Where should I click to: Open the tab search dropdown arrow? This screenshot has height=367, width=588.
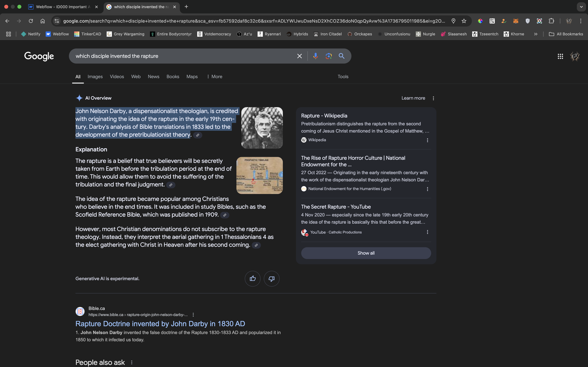[581, 7]
